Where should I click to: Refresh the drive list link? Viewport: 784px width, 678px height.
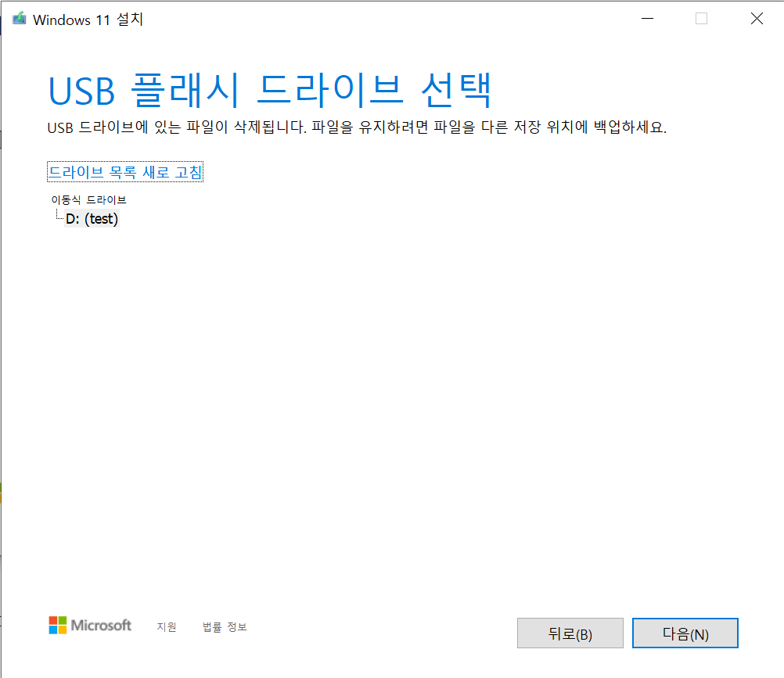point(125,172)
